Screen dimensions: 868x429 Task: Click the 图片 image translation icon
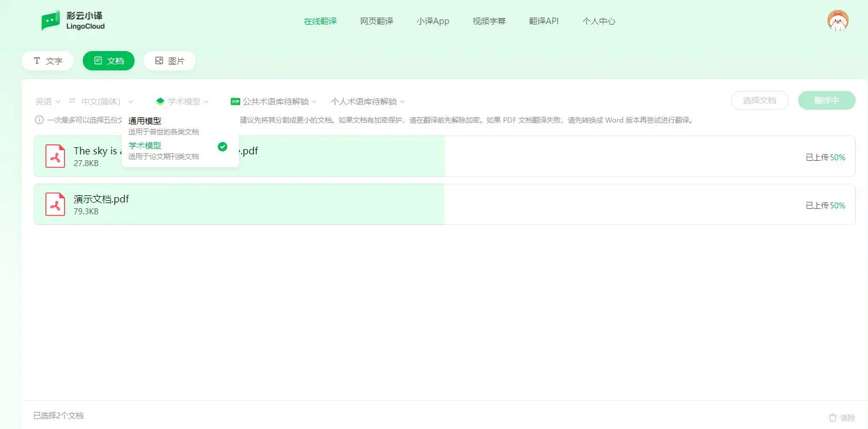coord(157,60)
